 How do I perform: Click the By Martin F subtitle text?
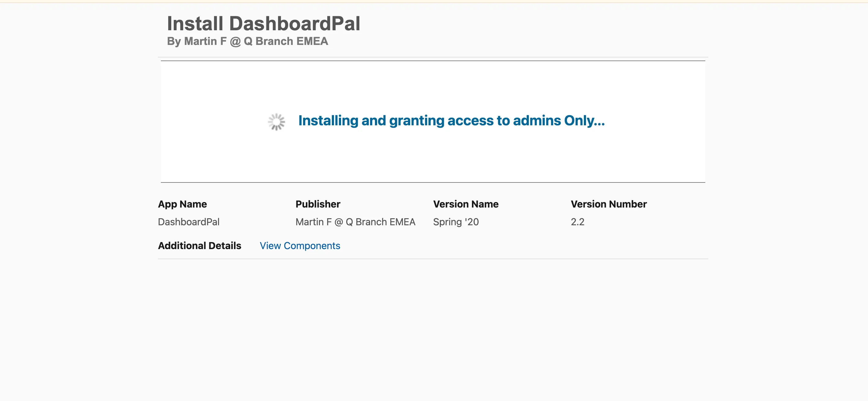[x=247, y=41]
